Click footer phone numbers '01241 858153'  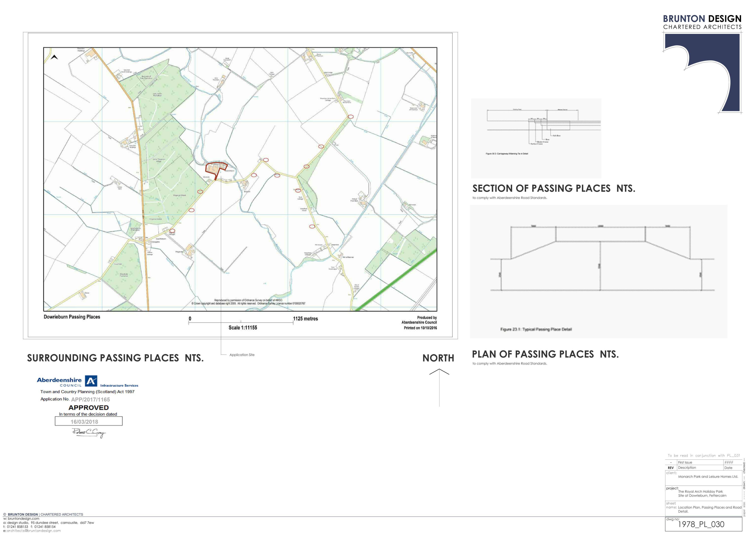coord(18,527)
